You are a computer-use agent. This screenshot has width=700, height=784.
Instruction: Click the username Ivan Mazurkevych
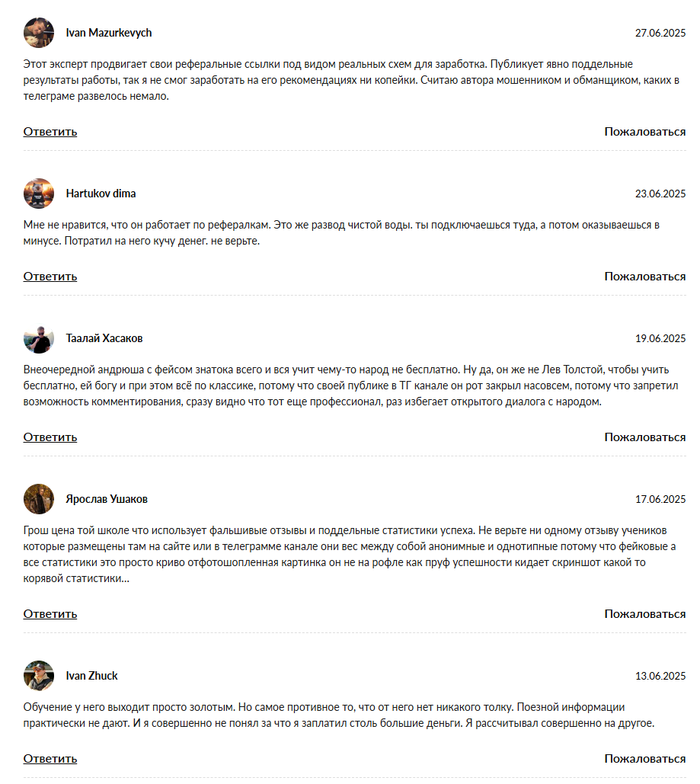[109, 33]
